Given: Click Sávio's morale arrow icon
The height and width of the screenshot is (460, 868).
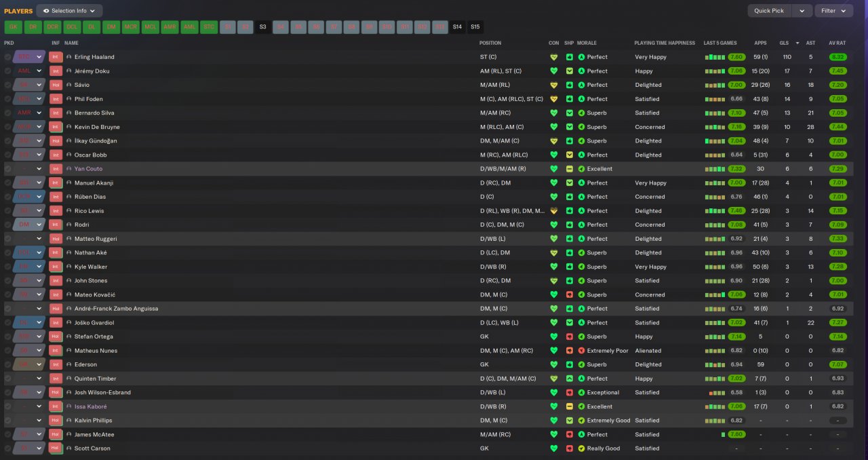Looking at the screenshot, I should pyautogui.click(x=581, y=85).
